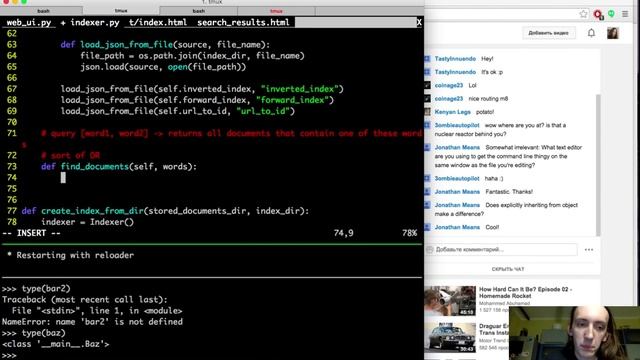
Task: Select the red tmux terminal tab
Action: [276, 11]
